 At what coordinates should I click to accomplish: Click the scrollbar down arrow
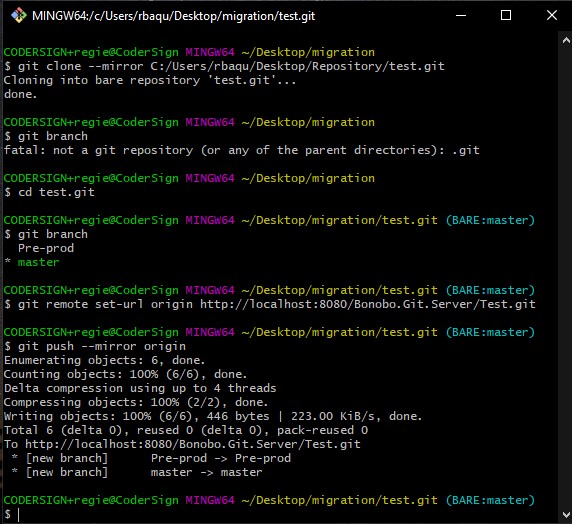566,515
